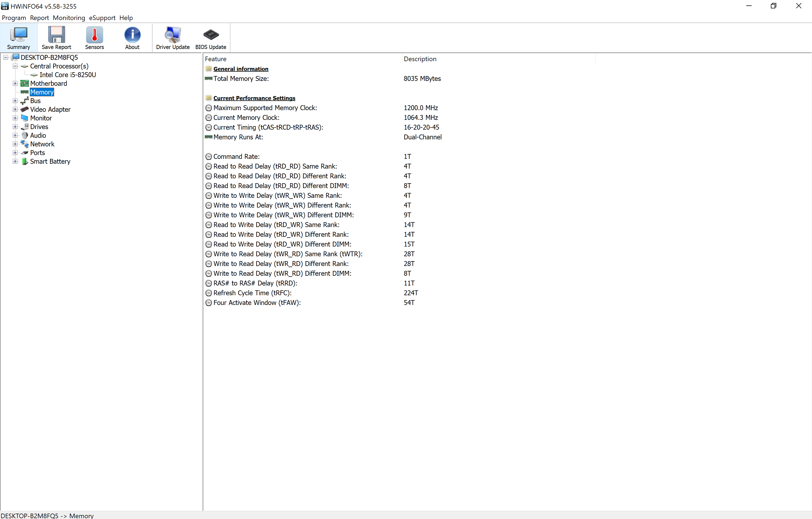Collapse the DESKTOP-B2M8FQ5 root node

pos(6,57)
